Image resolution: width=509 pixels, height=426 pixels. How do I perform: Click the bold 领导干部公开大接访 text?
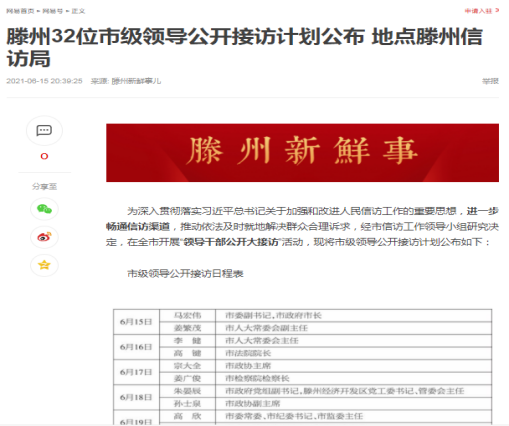click(231, 242)
